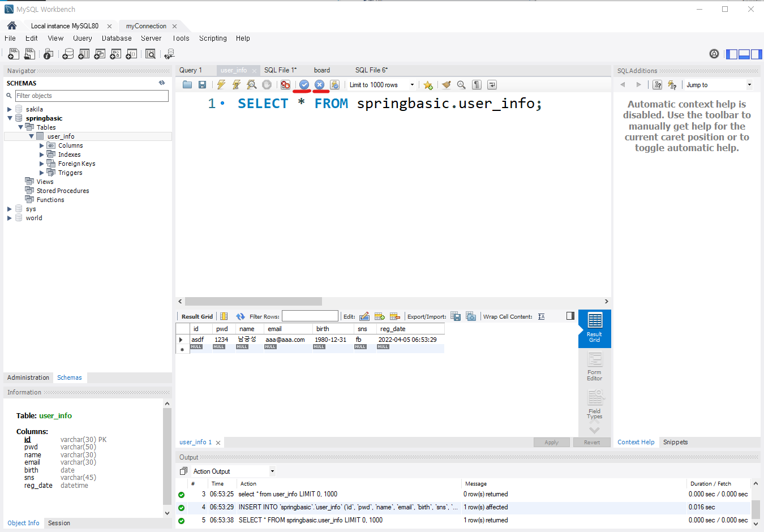Stop the running query
Viewport: 764px width, 532px height.
pos(267,85)
